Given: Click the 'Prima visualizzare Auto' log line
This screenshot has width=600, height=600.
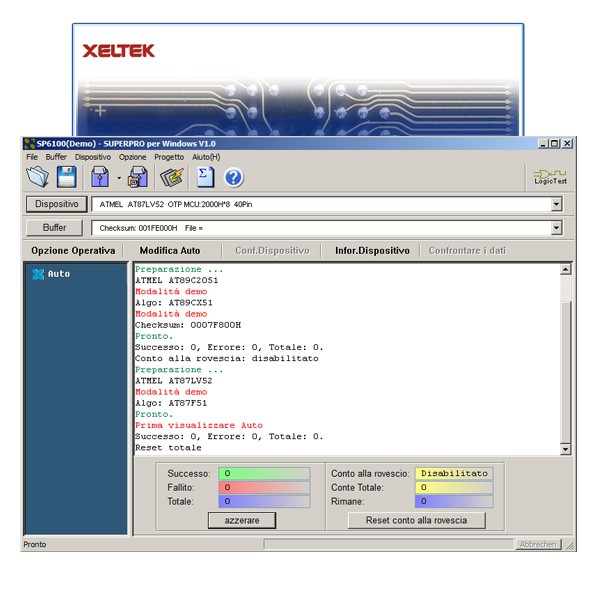Looking at the screenshot, I should [199, 425].
